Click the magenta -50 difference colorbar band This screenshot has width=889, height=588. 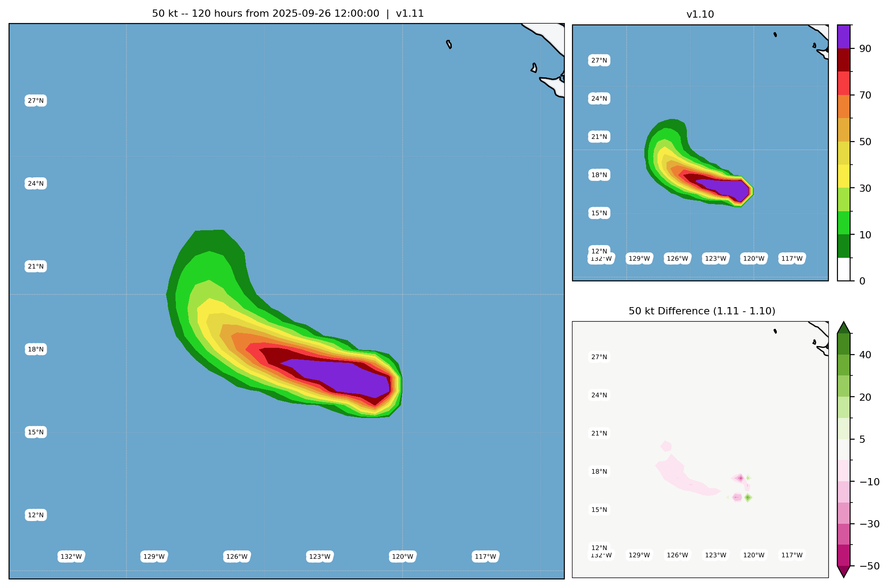tap(844, 555)
